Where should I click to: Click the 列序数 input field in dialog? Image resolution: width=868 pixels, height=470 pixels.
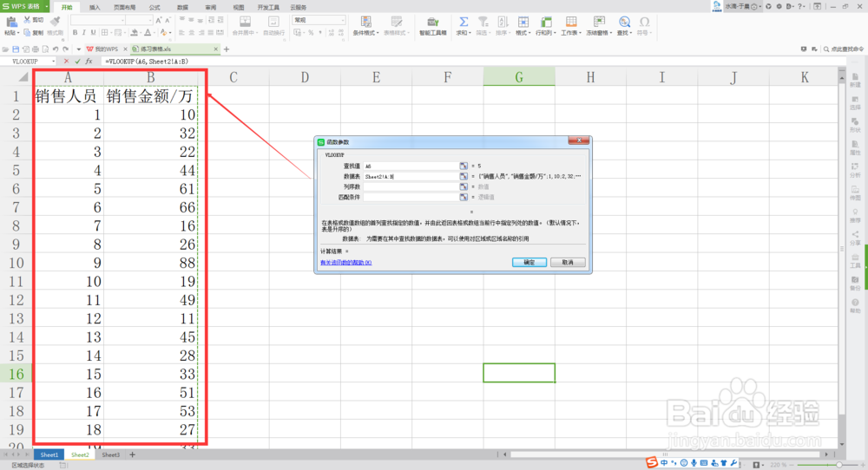(411, 187)
